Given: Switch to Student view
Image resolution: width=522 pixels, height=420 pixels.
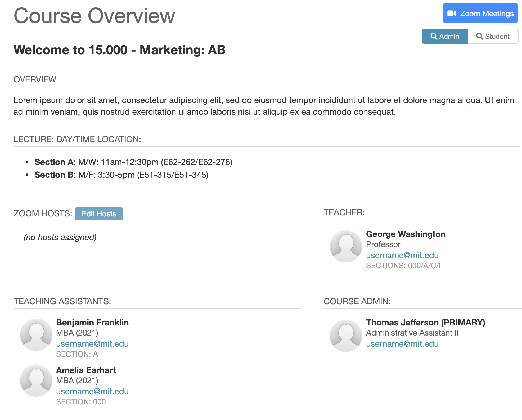Looking at the screenshot, I should [493, 36].
